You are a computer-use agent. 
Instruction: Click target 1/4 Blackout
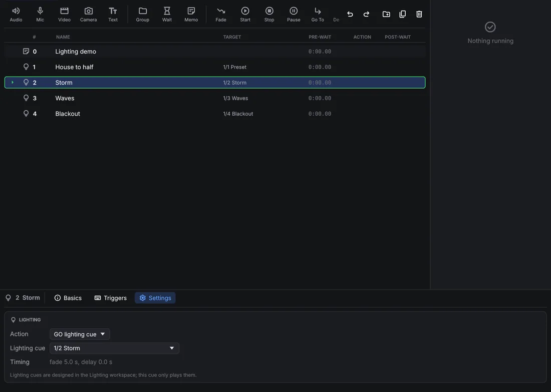point(238,114)
